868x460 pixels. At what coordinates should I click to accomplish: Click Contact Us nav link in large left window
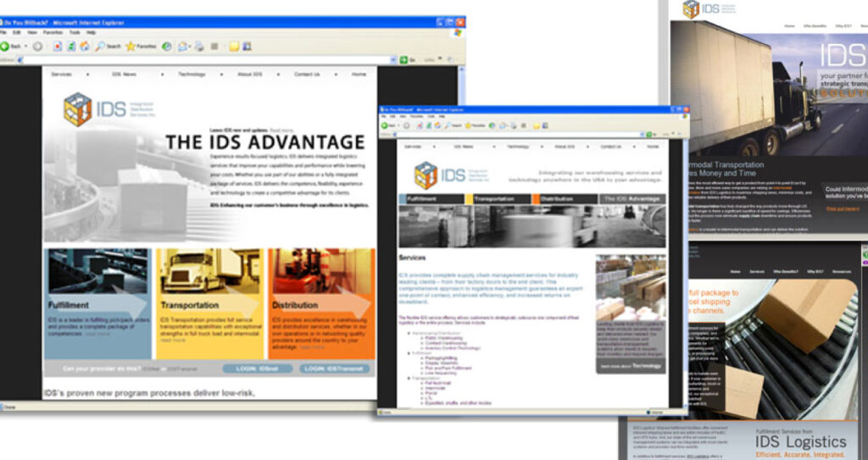click(307, 75)
